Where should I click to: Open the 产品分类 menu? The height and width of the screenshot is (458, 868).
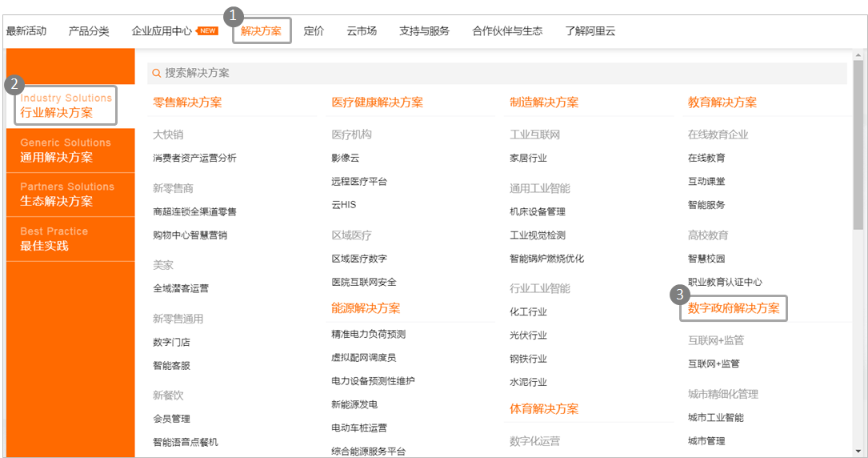coord(89,31)
